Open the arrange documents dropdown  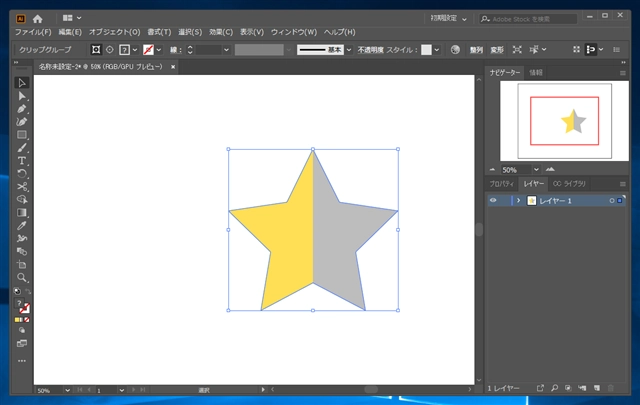tap(72, 18)
